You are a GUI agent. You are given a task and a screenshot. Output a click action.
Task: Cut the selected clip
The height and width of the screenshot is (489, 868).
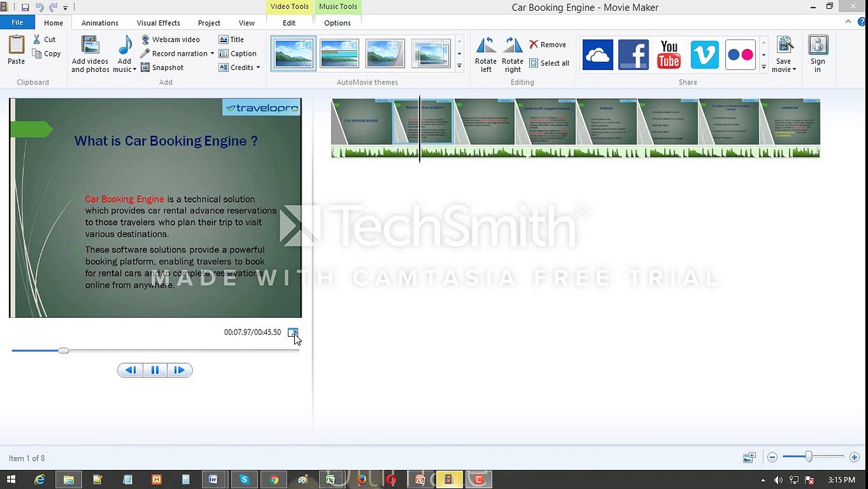point(44,39)
